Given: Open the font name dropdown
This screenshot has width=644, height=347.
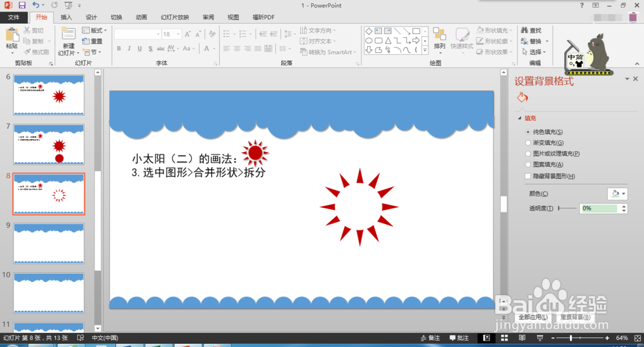Looking at the screenshot, I should pos(158,34).
